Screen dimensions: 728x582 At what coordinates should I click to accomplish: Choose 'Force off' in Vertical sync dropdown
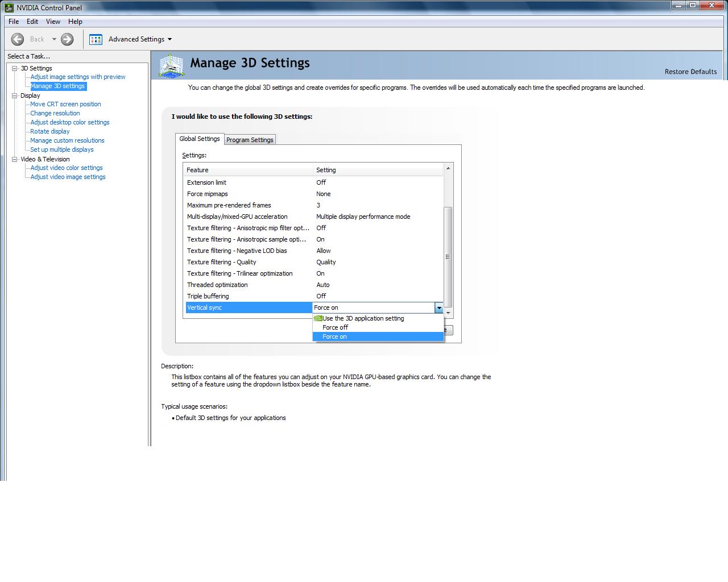[x=378, y=327]
